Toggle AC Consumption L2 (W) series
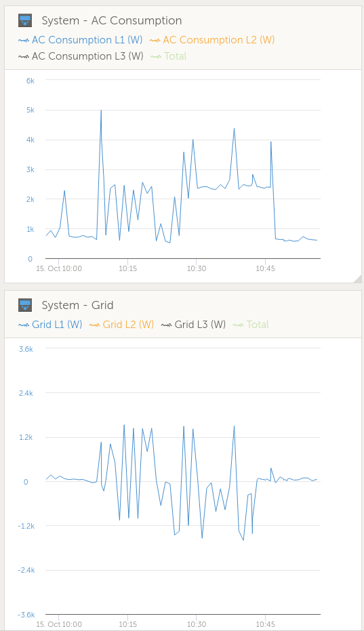The height and width of the screenshot is (631, 364). [212, 40]
